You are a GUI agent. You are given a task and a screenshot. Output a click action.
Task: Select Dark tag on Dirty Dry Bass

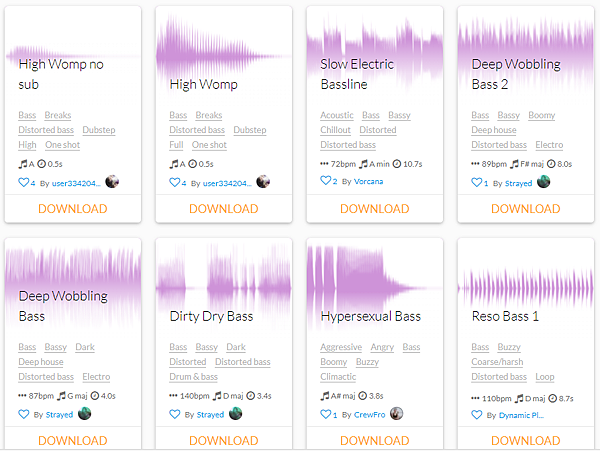236,347
